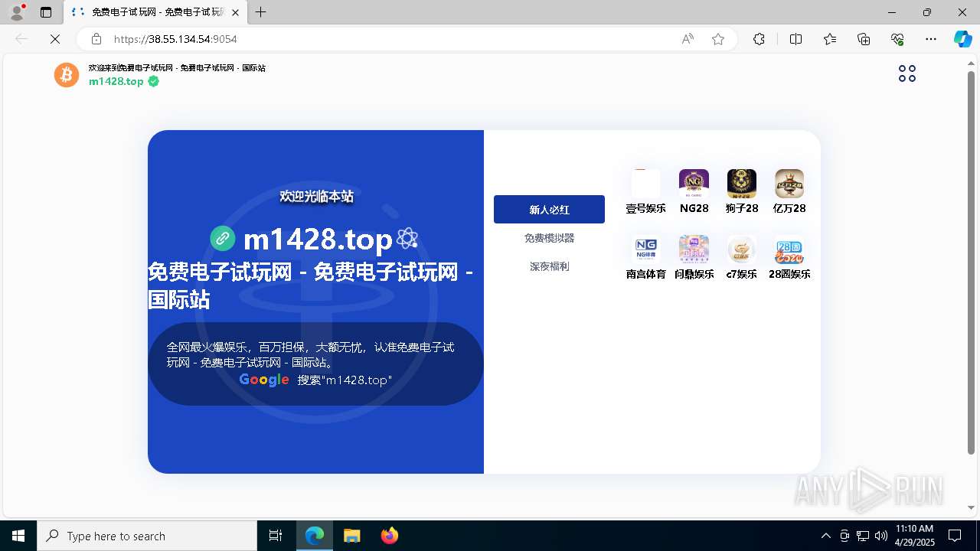Screen dimensions: 980x551
Task: Click the scrollbar up arrow
Action: (x=971, y=62)
